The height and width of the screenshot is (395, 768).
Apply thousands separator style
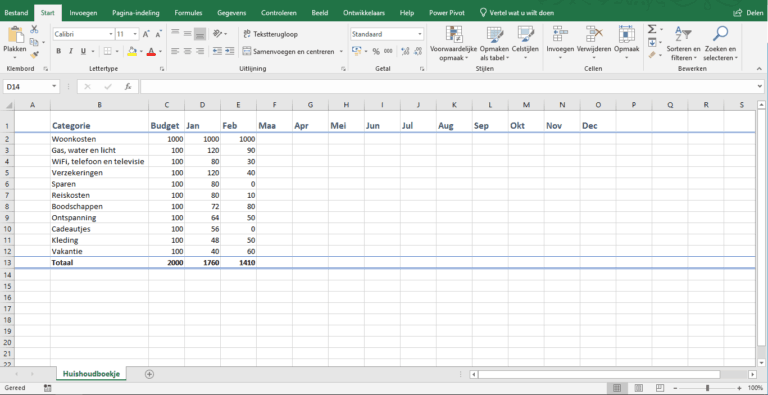pyautogui.click(x=388, y=51)
